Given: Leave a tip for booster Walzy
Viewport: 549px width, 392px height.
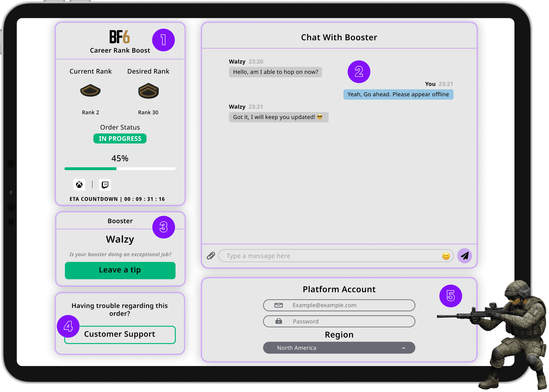Looking at the screenshot, I should coord(120,270).
